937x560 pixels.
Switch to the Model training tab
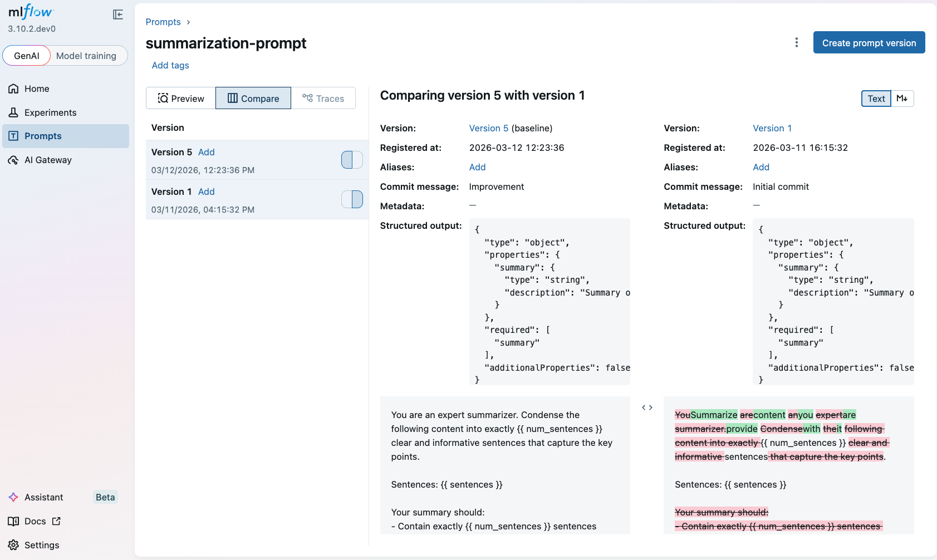coord(87,55)
